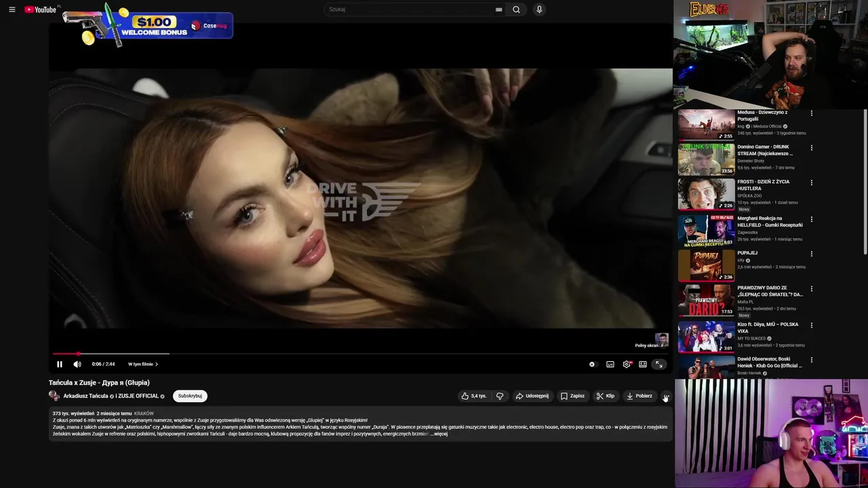The width and height of the screenshot is (868, 488).
Task: Click 'SPÓŁKA ZOO' channel name
Action: [x=749, y=195]
